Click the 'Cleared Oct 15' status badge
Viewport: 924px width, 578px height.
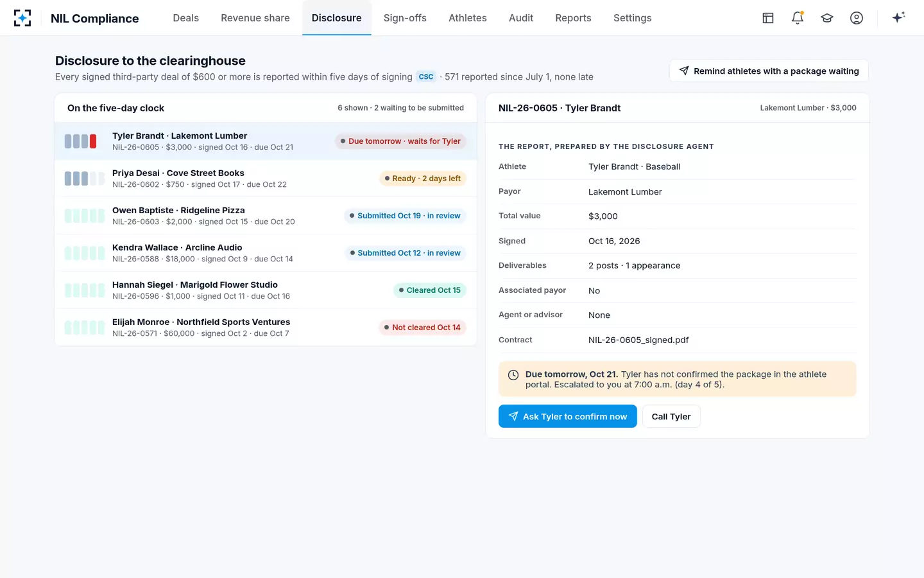430,290
